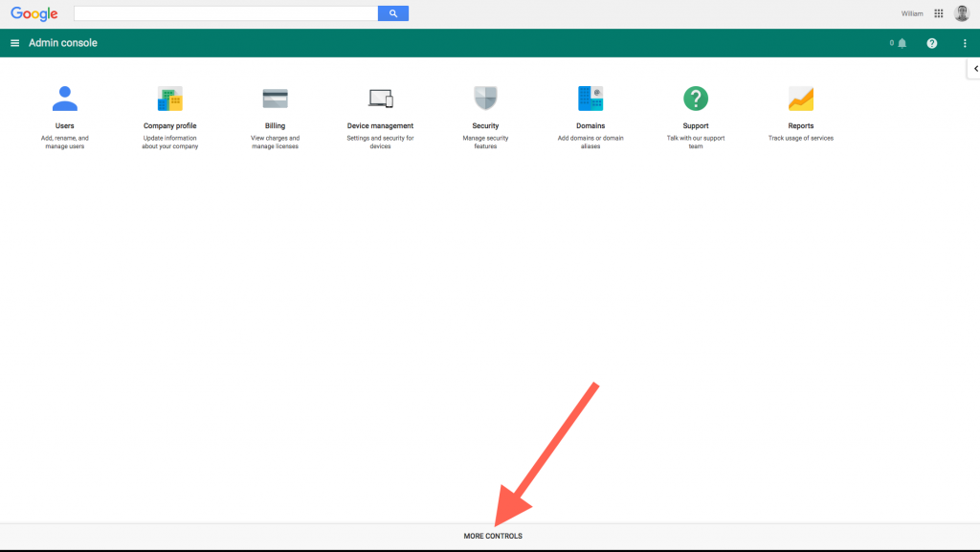Click the notifications bell icon

(x=902, y=43)
